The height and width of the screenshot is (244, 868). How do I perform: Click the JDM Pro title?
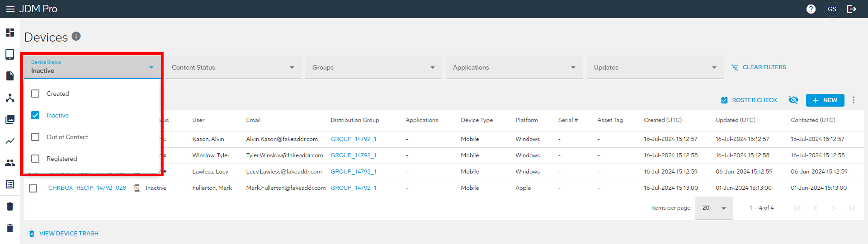pyautogui.click(x=38, y=9)
